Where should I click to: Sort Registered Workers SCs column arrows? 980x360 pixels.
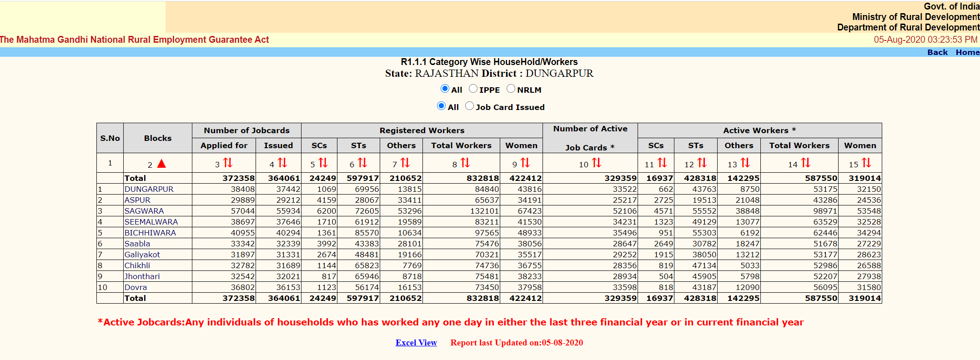(323, 163)
